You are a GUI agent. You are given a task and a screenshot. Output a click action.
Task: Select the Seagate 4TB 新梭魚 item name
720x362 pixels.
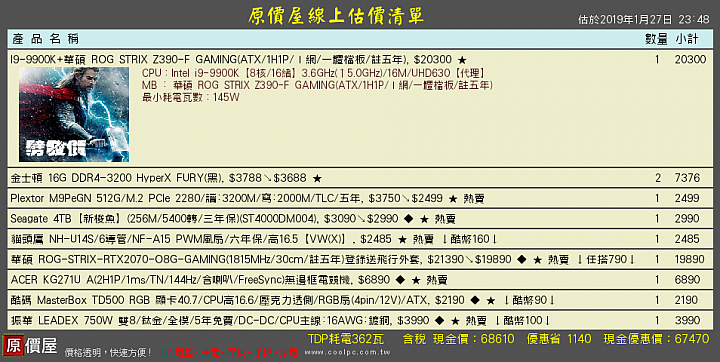164,219
